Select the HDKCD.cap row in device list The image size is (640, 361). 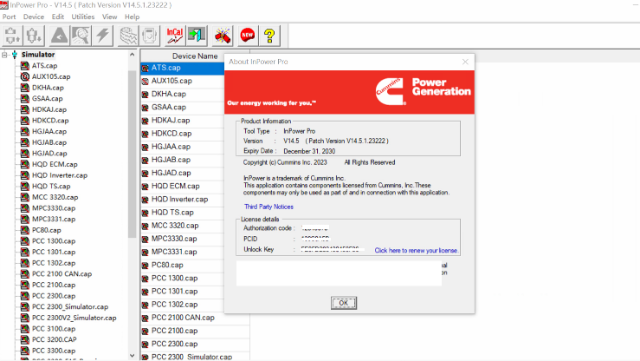pyautogui.click(x=182, y=134)
